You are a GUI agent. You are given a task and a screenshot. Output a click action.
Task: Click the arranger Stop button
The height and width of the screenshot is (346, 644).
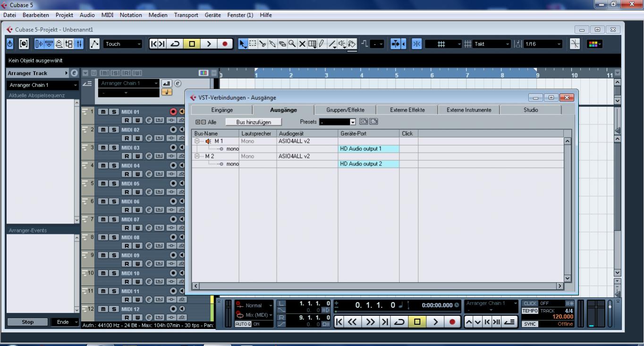click(x=28, y=322)
